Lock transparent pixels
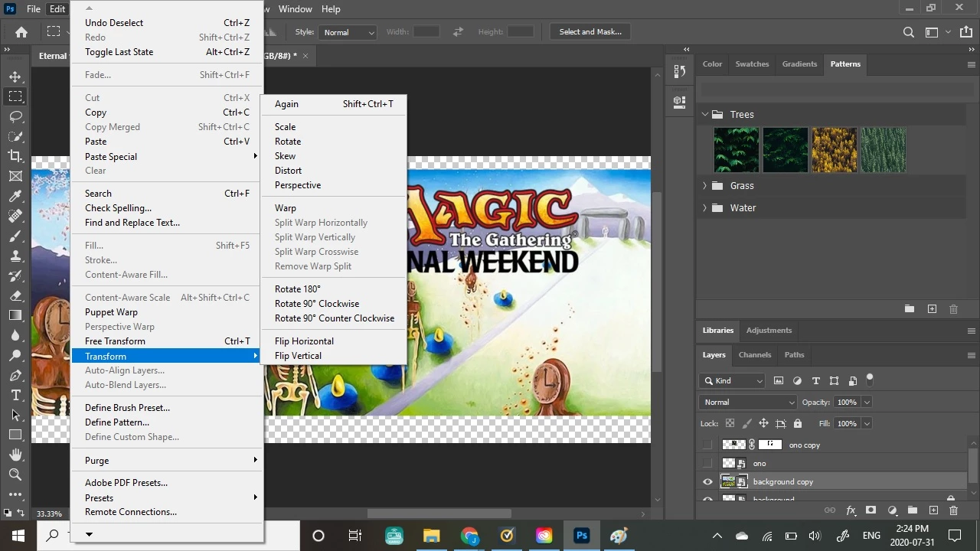This screenshot has height=551, width=980. (730, 423)
